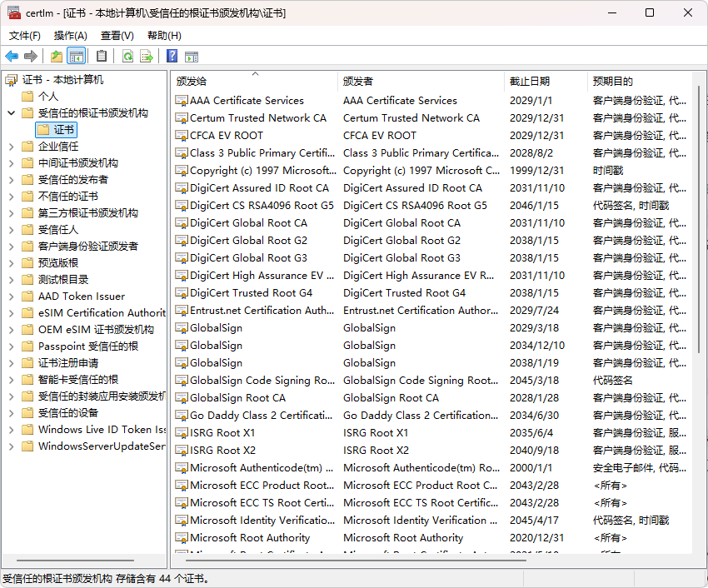Open the 文件(F) menu

(x=24, y=36)
